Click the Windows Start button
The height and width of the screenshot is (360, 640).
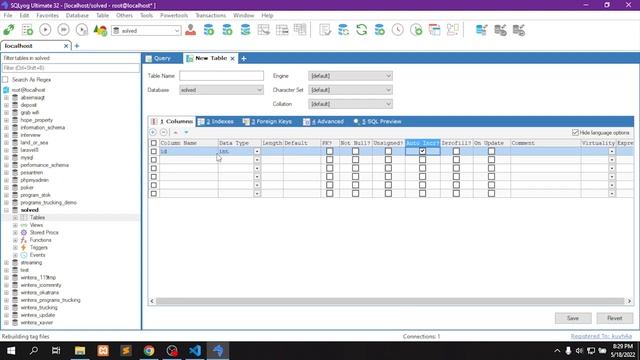[11, 351]
